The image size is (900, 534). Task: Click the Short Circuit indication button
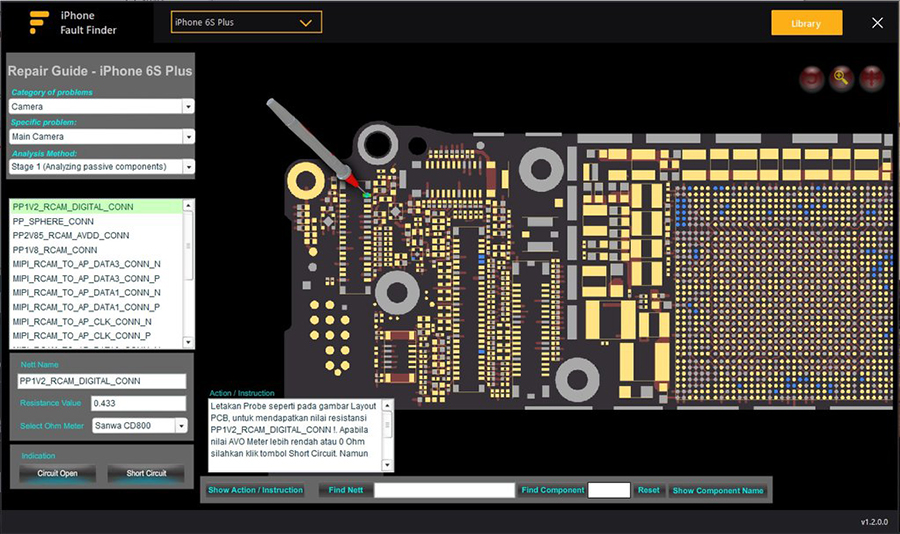(146, 474)
